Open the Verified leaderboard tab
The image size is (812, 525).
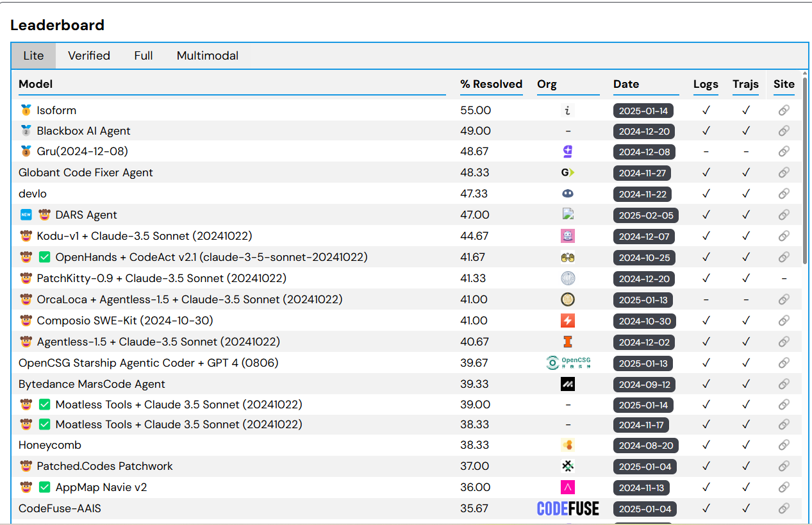tap(89, 56)
